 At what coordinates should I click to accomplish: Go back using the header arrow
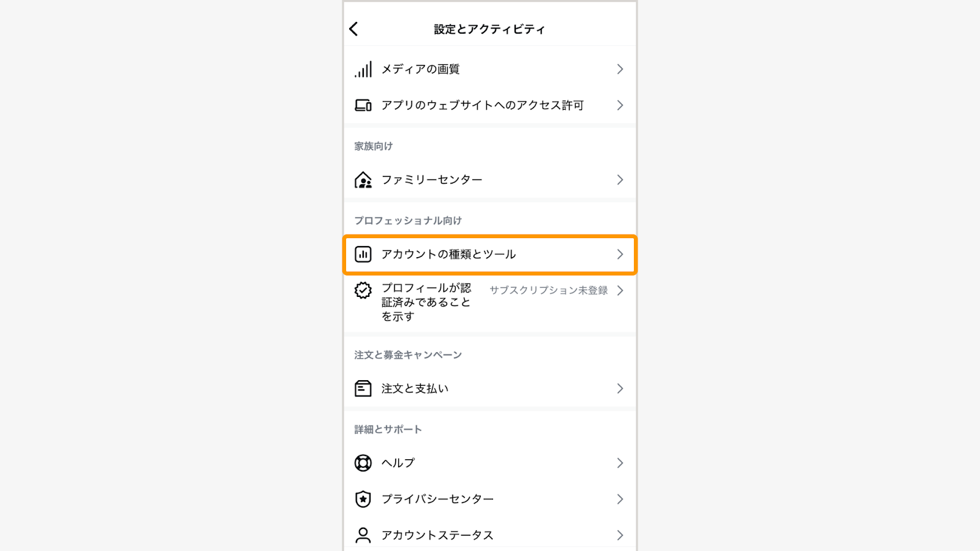click(353, 29)
